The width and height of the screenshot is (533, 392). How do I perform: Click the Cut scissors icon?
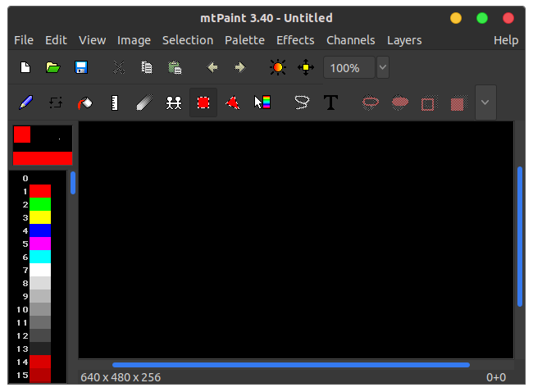coord(119,67)
